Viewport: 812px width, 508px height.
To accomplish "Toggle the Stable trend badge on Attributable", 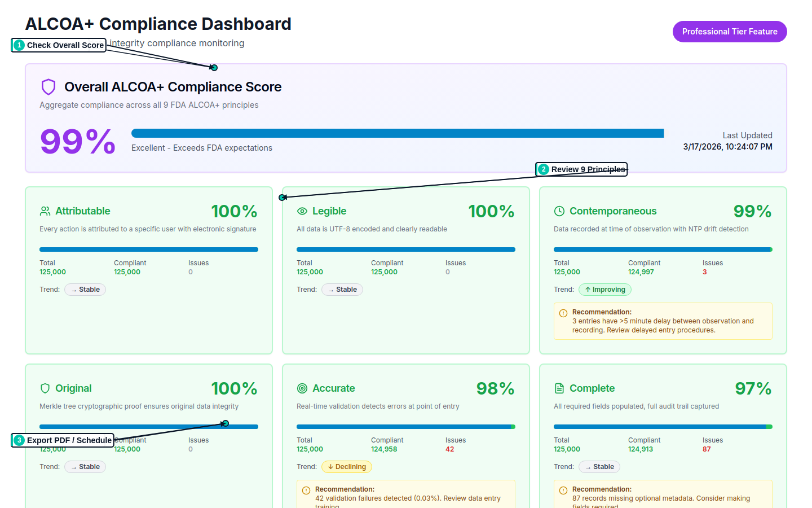I will pyautogui.click(x=85, y=289).
